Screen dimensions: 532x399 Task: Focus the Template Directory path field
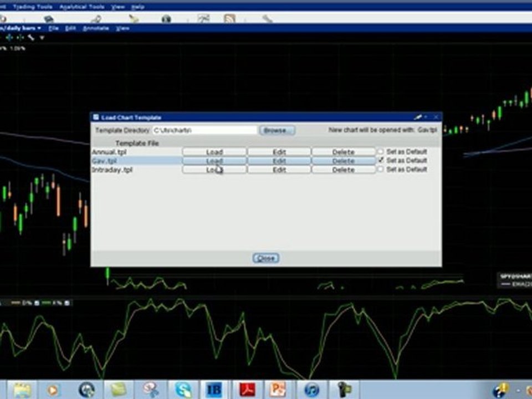click(x=204, y=130)
